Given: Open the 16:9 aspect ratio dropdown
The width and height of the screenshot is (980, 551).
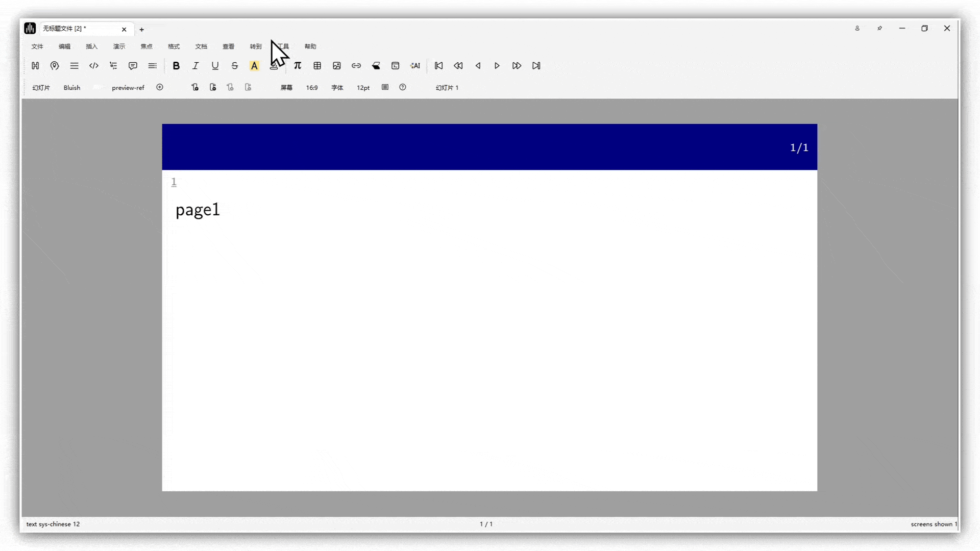Looking at the screenshot, I should click(312, 88).
